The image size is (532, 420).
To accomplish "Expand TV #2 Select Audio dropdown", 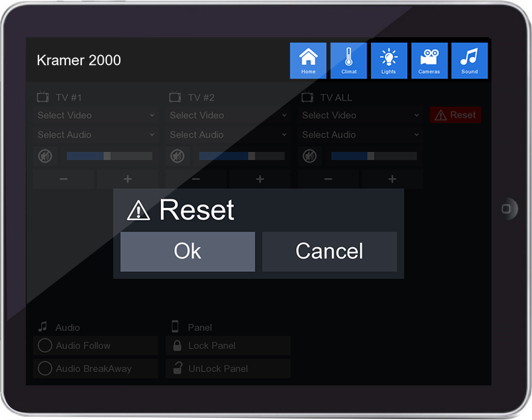I will point(227,134).
